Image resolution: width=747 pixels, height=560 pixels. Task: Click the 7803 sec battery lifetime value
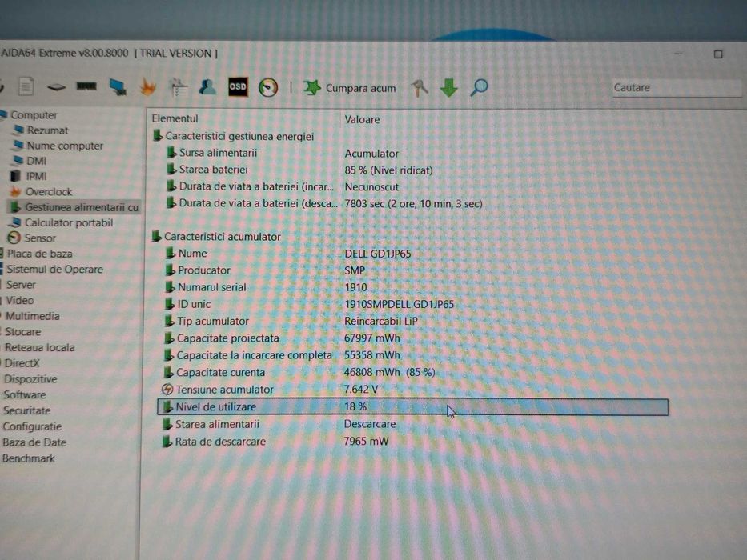pos(413,204)
